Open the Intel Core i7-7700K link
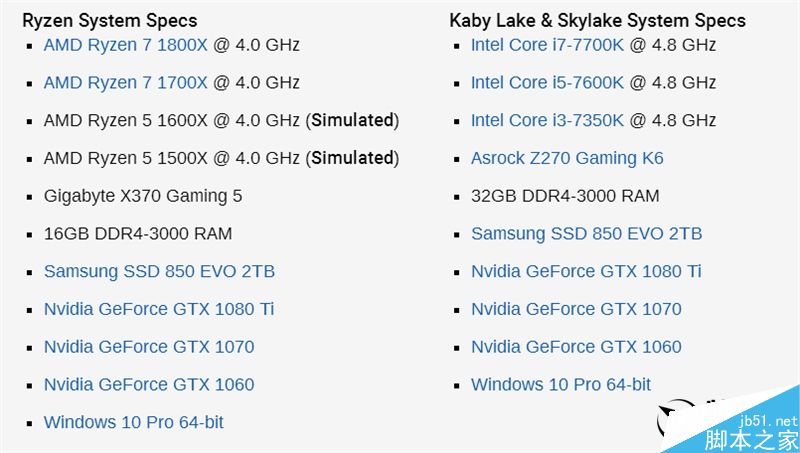The image size is (800, 453). [x=547, y=45]
